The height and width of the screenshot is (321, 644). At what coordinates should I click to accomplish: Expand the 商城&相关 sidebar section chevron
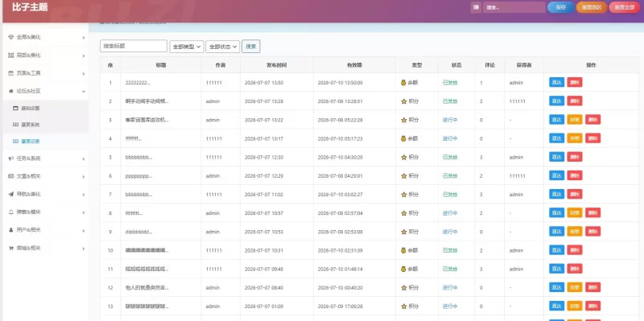(x=84, y=249)
